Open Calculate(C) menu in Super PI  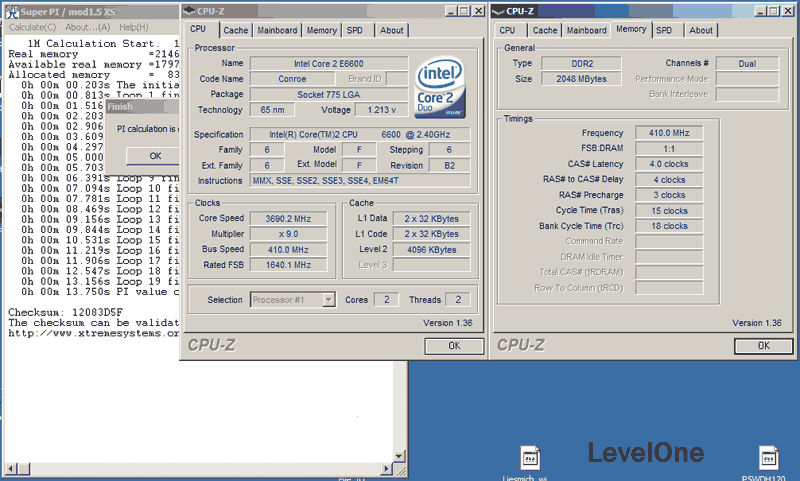point(33,27)
